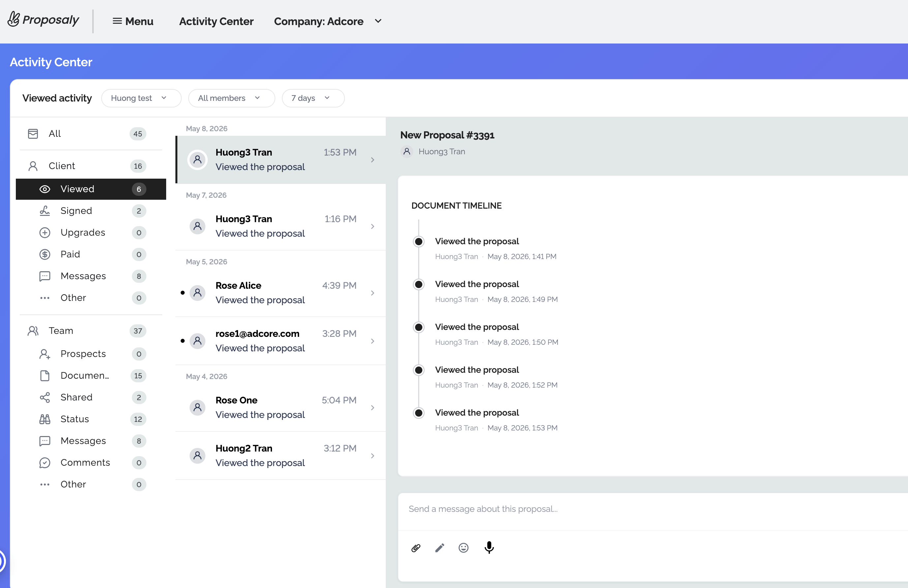Click chevron on Huong3 Tran 1:16 PM row
This screenshot has height=588, width=908.
[373, 226]
